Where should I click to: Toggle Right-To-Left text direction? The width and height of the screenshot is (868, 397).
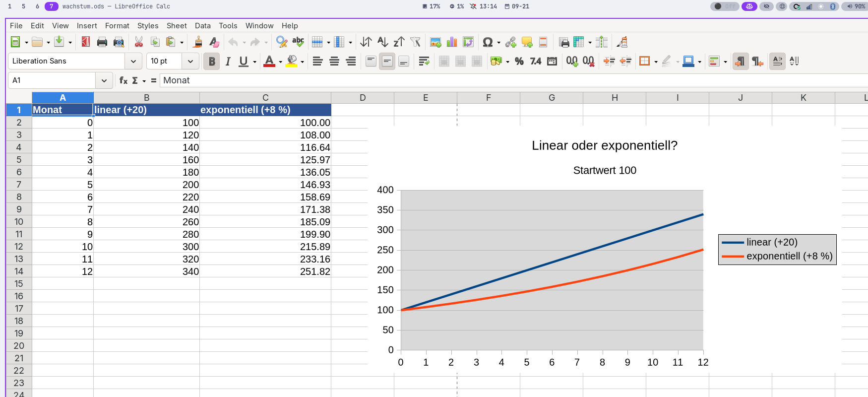pyautogui.click(x=757, y=61)
